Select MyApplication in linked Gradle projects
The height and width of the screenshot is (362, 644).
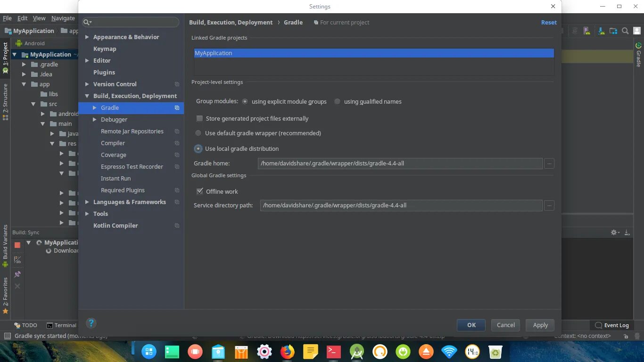374,53
